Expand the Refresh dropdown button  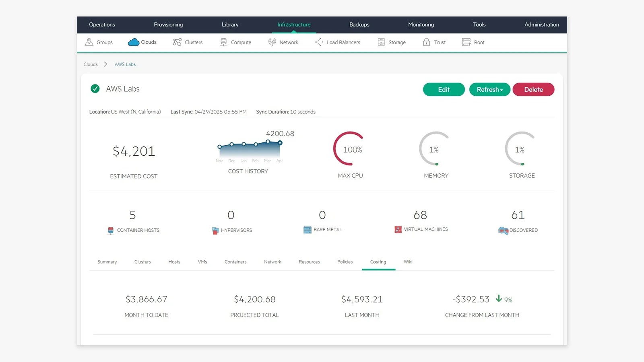490,89
